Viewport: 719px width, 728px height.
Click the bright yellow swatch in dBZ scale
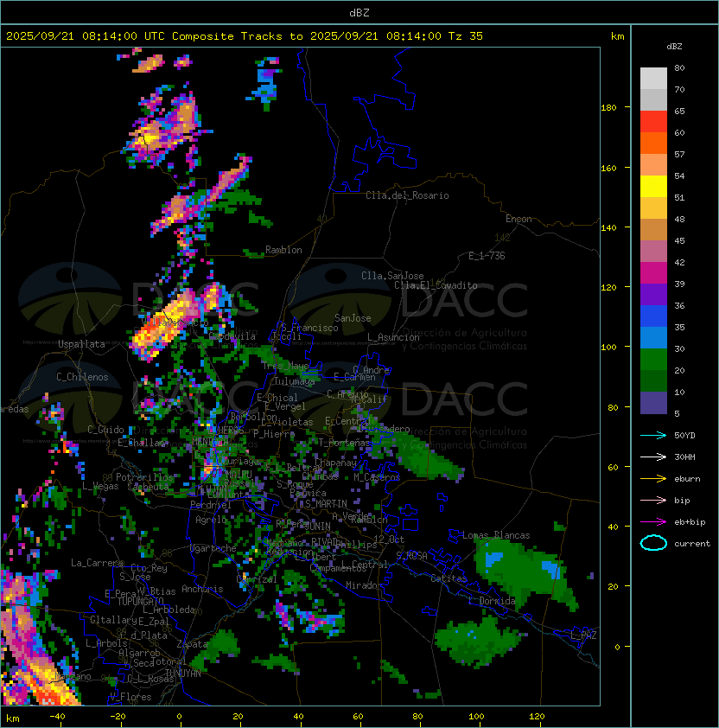(x=653, y=187)
